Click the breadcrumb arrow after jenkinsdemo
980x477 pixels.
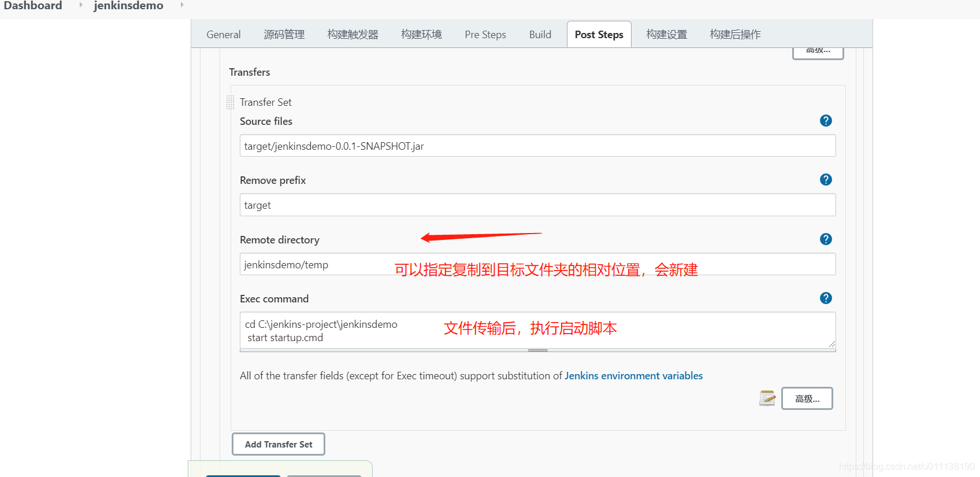pos(181,5)
